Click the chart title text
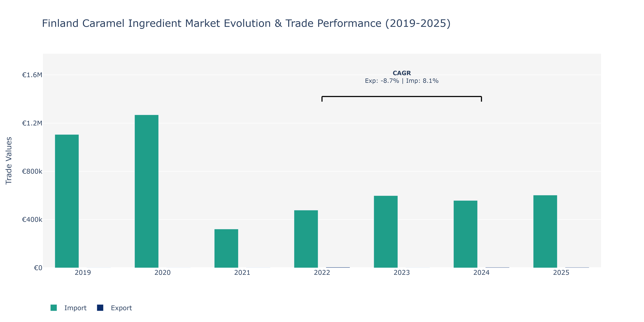Screen dimensions: 644x322 point(246,23)
